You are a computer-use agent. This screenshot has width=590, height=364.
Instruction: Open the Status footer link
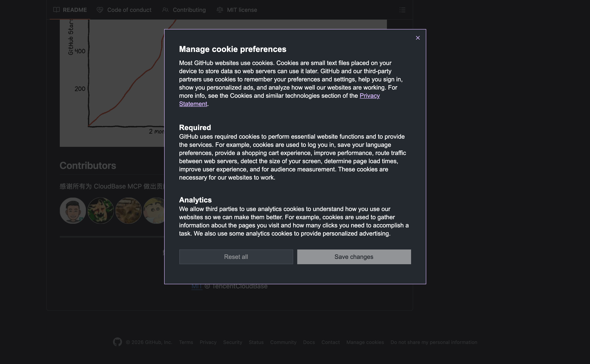click(x=256, y=342)
